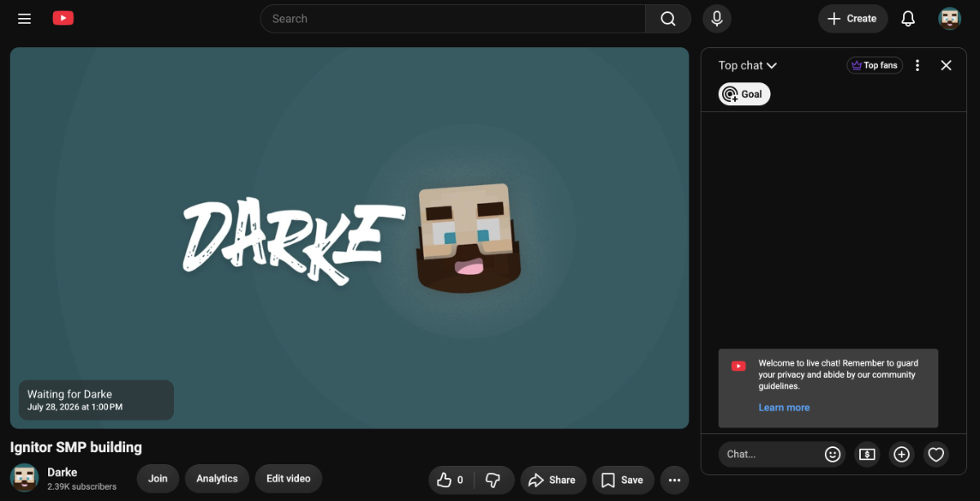
Task: Like the video with thumbs up
Action: tap(451, 480)
